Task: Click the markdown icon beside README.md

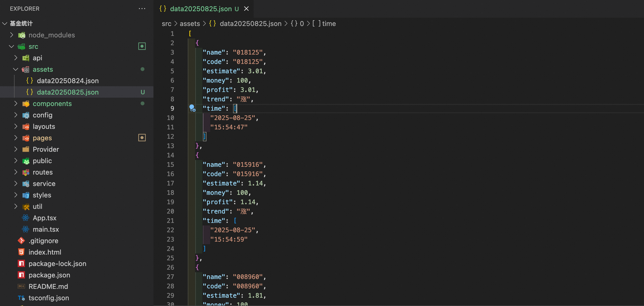Action: pyautogui.click(x=21, y=287)
